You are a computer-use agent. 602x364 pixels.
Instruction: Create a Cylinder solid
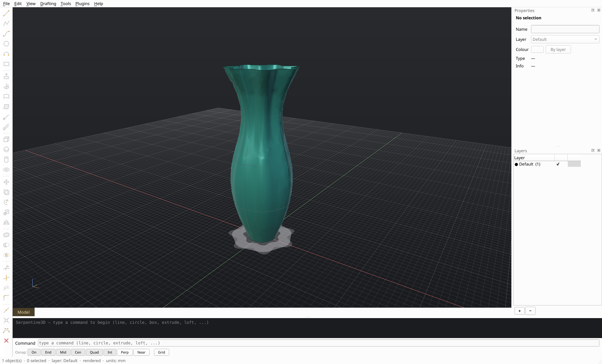click(x=6, y=160)
